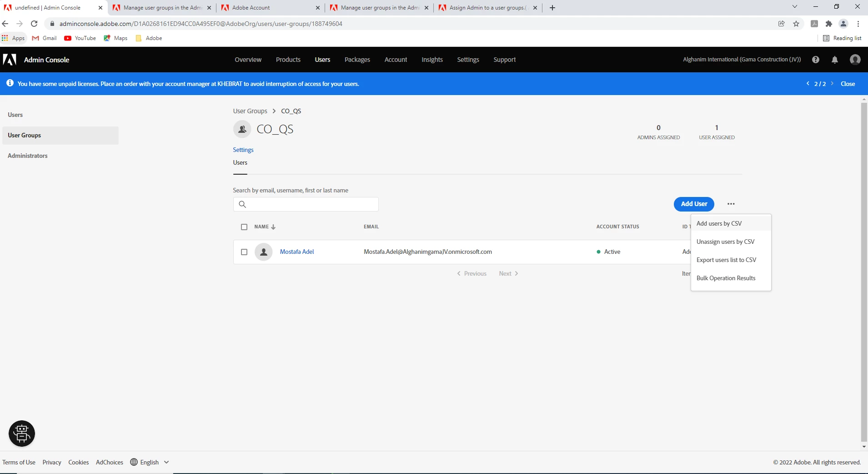This screenshot has height=474, width=868.
Task: Go back to the User Groups breadcrumb
Action: [250, 111]
